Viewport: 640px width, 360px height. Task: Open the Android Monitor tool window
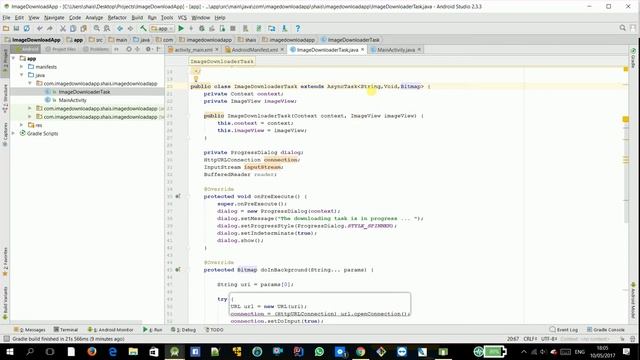(111, 329)
